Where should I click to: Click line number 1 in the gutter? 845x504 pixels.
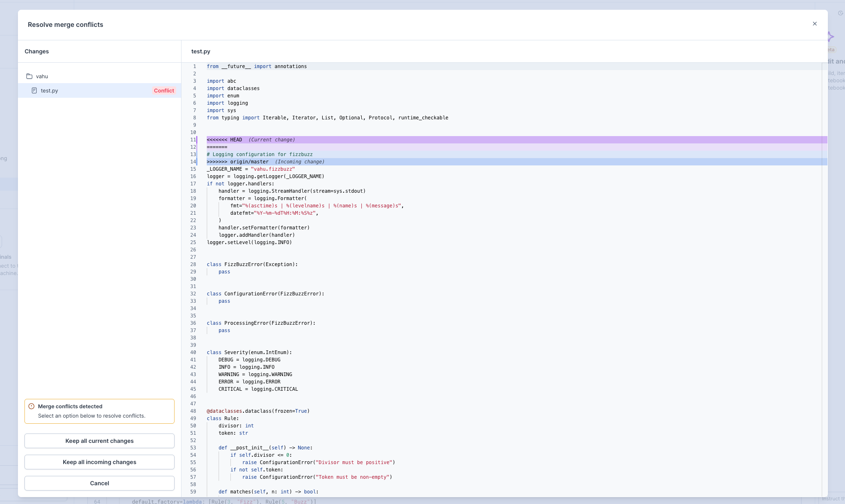pyautogui.click(x=195, y=66)
